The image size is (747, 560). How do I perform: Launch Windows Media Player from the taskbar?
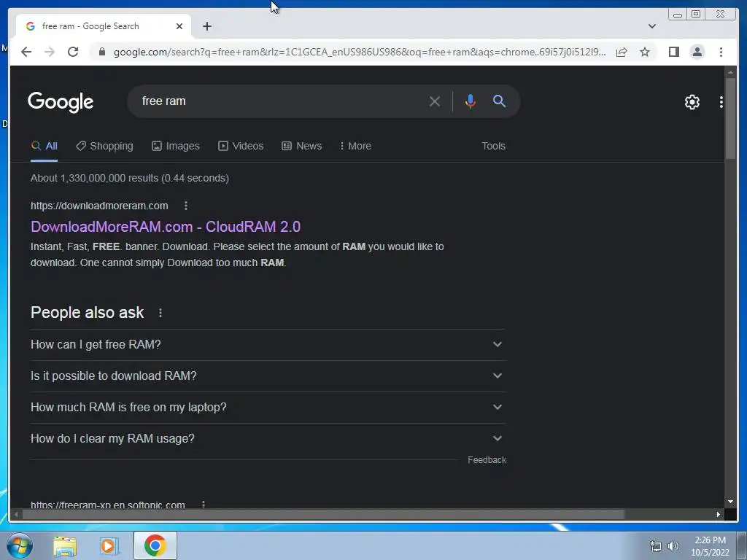[109, 545]
